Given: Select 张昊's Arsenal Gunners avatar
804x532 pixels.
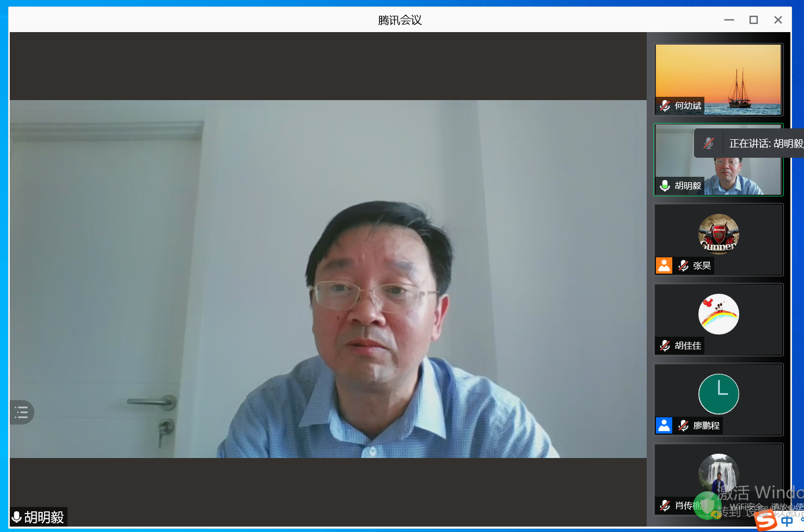Looking at the screenshot, I should coord(719,234).
